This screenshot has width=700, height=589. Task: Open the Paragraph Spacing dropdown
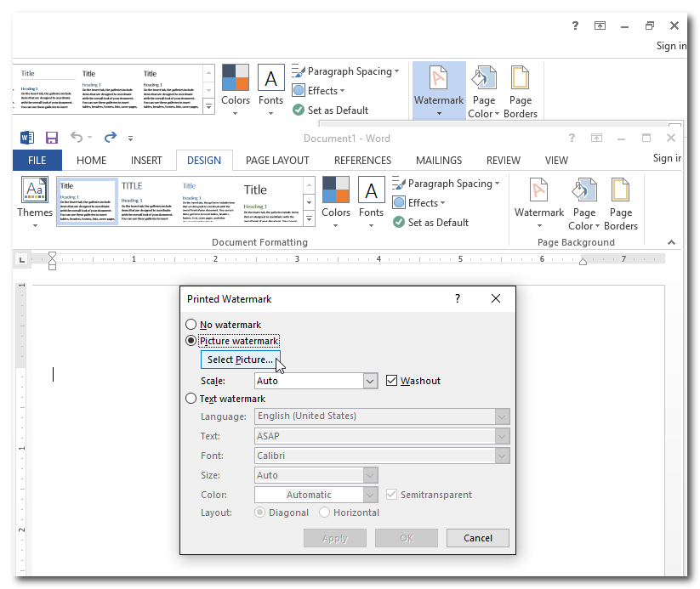(446, 184)
